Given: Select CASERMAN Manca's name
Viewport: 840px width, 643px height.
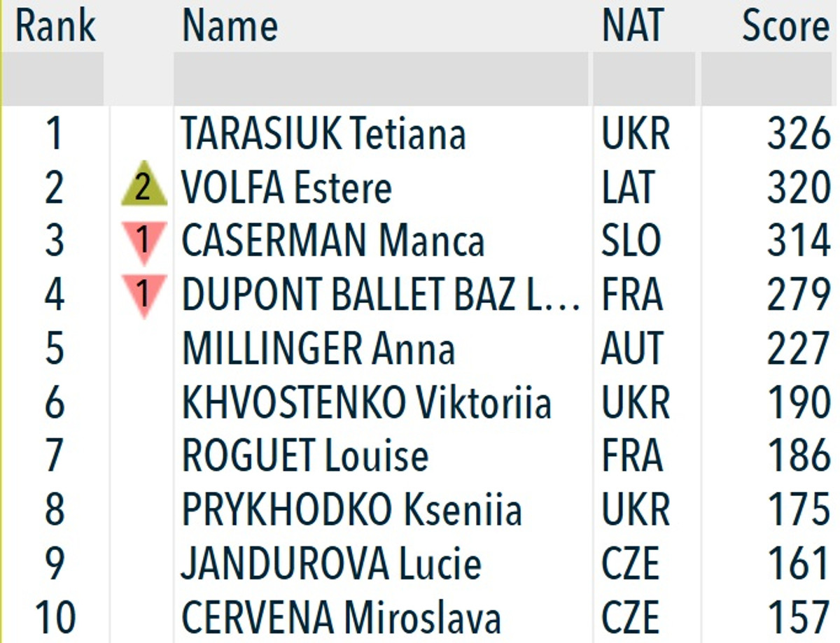Looking at the screenshot, I should [332, 241].
